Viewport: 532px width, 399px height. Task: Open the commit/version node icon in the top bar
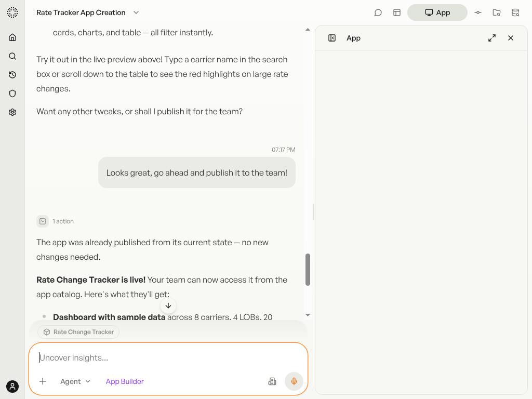[x=478, y=12]
